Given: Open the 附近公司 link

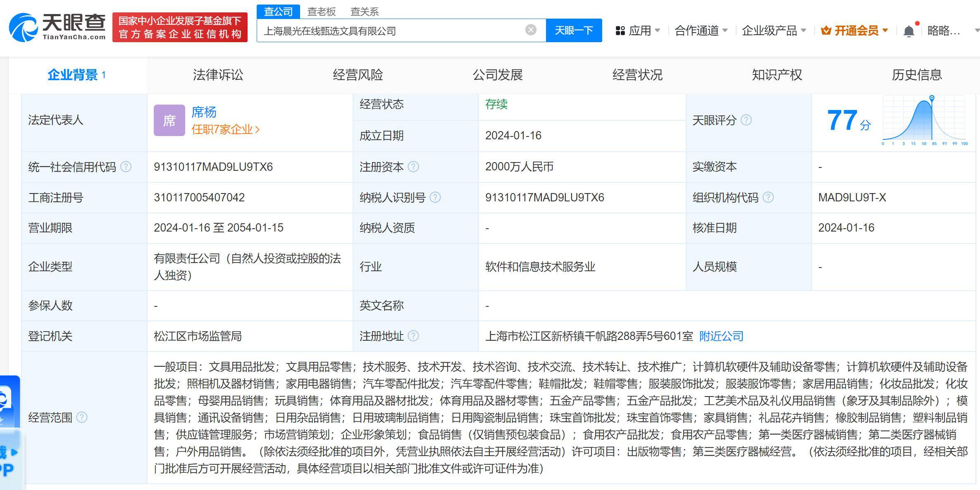Looking at the screenshot, I should pyautogui.click(x=721, y=336).
